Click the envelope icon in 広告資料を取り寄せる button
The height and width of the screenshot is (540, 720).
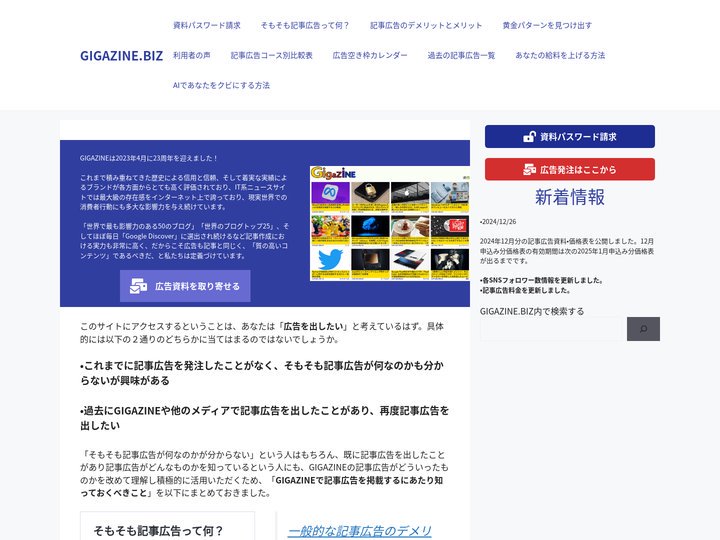tap(138, 286)
